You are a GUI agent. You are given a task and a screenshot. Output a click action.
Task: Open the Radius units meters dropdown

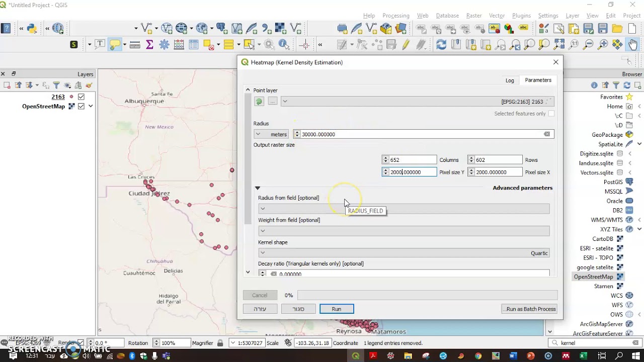[272, 134]
